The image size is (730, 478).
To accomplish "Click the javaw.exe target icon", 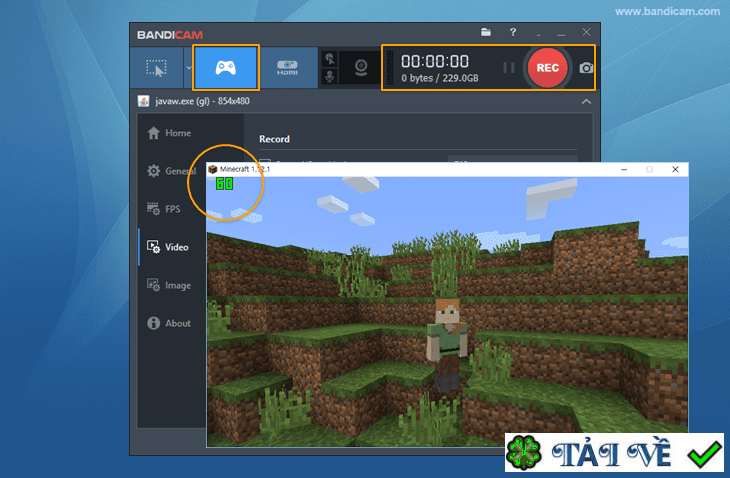I will coord(143,101).
